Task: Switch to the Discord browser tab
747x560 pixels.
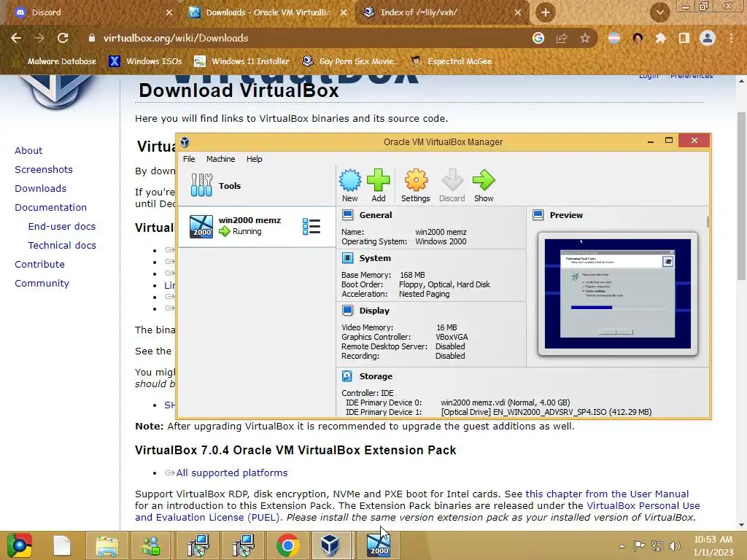Action: (93, 12)
